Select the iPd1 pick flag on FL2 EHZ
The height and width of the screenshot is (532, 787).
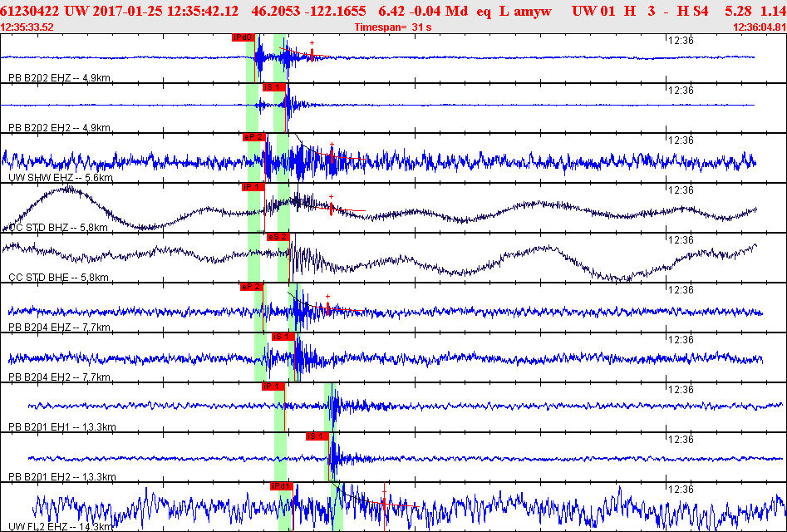pos(282,486)
